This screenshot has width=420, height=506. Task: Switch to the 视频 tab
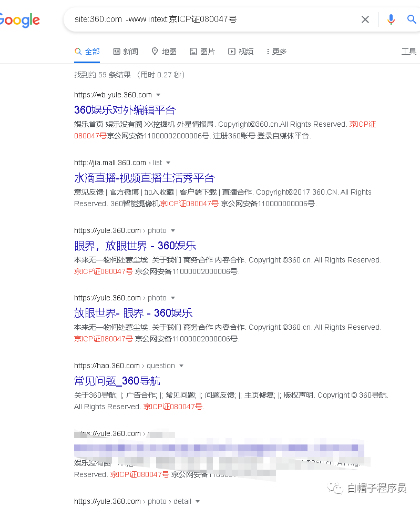[241, 52]
